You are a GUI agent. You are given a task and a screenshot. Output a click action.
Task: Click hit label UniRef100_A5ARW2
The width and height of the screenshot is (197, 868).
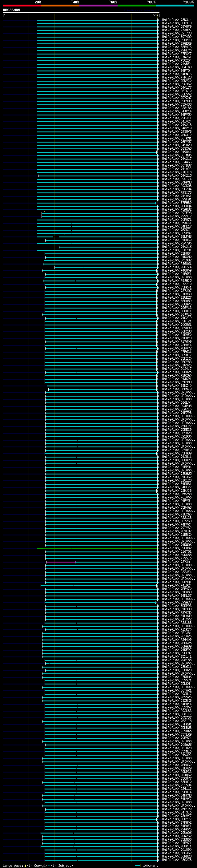(177, 210)
